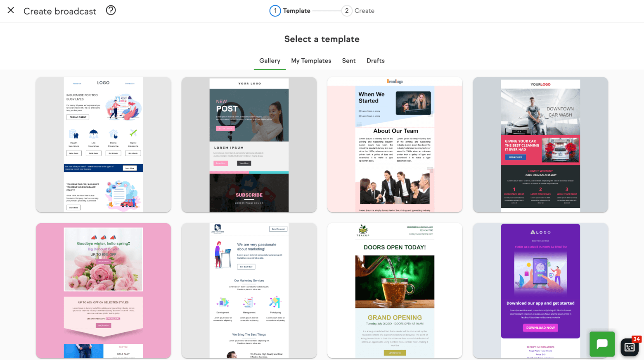Select the Gallery tab

pos(269,61)
